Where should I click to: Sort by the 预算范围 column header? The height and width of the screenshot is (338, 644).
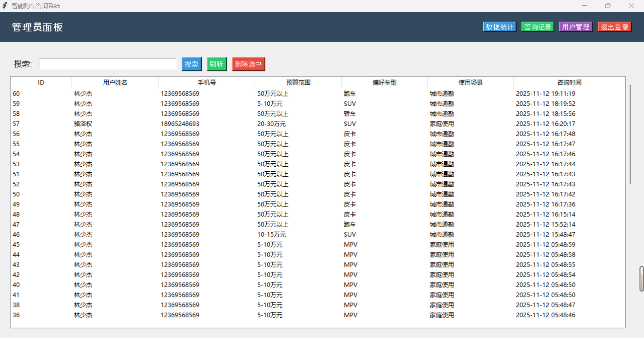click(x=298, y=82)
